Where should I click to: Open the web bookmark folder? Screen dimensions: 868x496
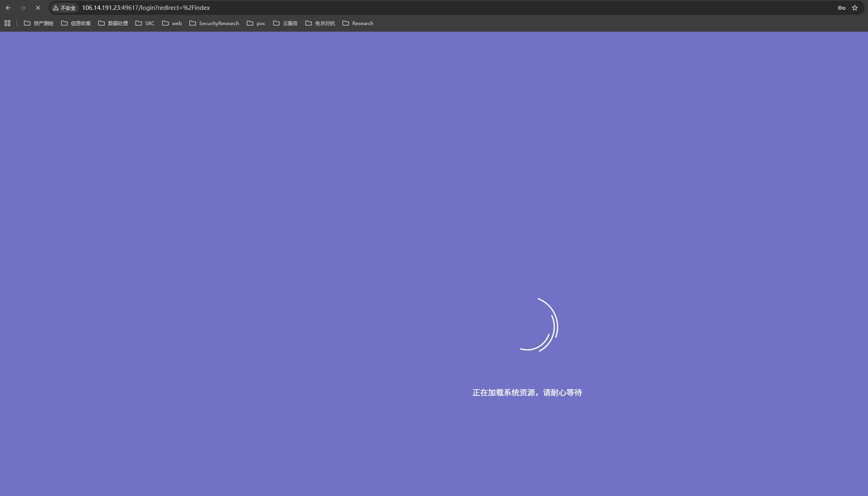click(172, 24)
